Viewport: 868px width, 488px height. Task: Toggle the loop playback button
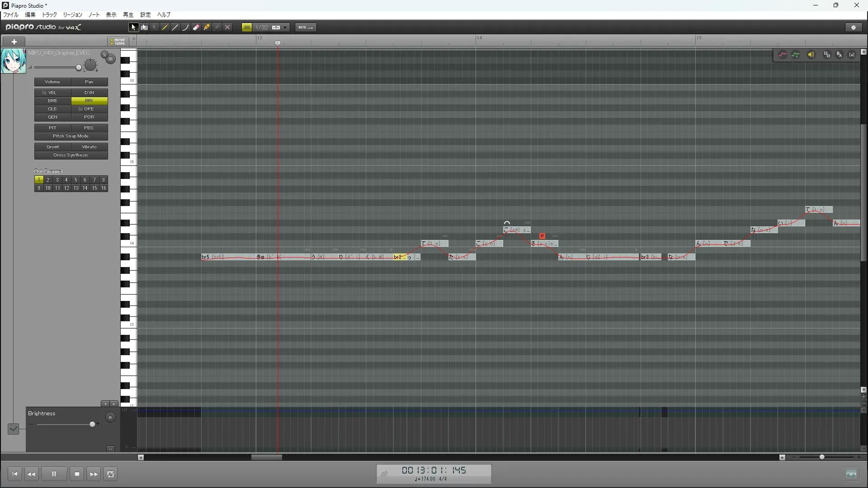(x=110, y=474)
